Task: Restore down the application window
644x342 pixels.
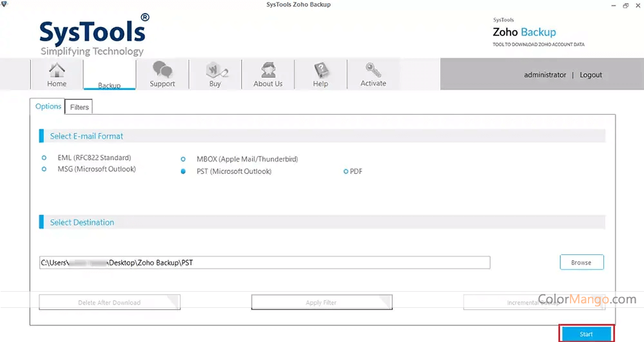Action: (625, 5)
